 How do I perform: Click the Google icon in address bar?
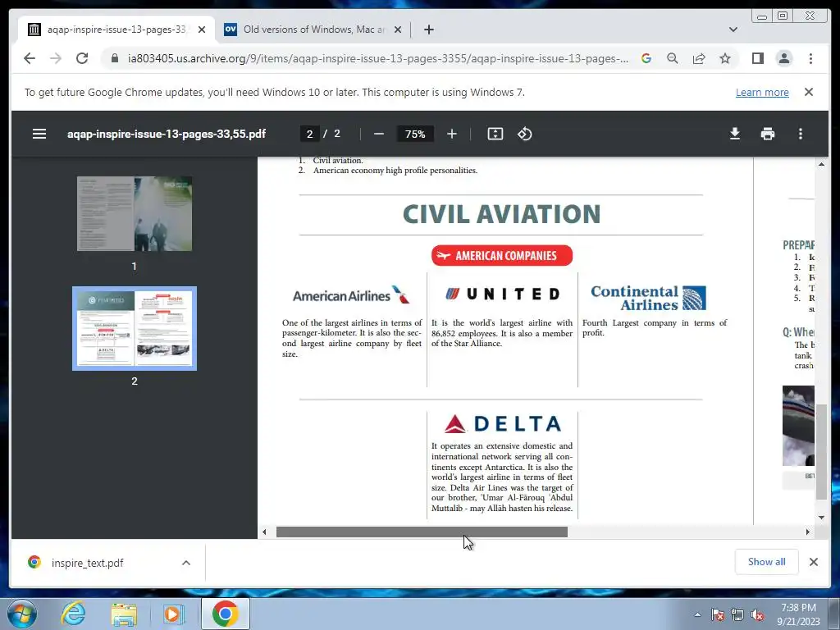(x=646, y=58)
